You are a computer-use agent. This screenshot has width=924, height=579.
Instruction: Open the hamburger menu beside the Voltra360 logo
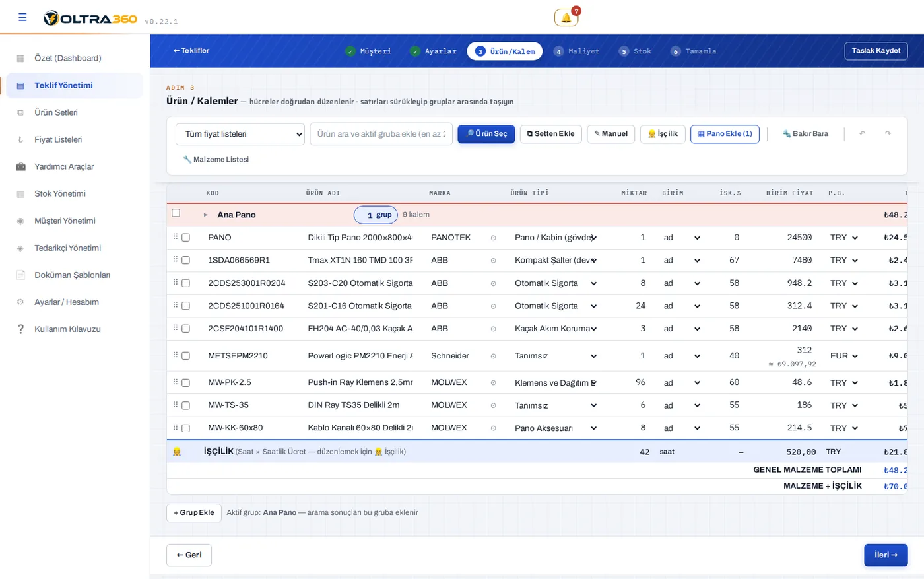tap(22, 17)
